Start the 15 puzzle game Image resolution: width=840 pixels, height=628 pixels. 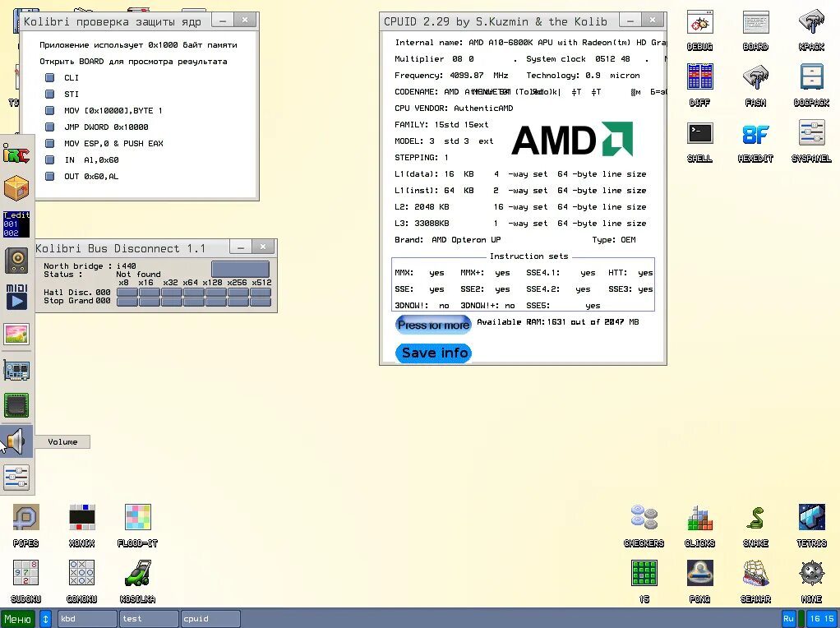[x=644, y=573]
